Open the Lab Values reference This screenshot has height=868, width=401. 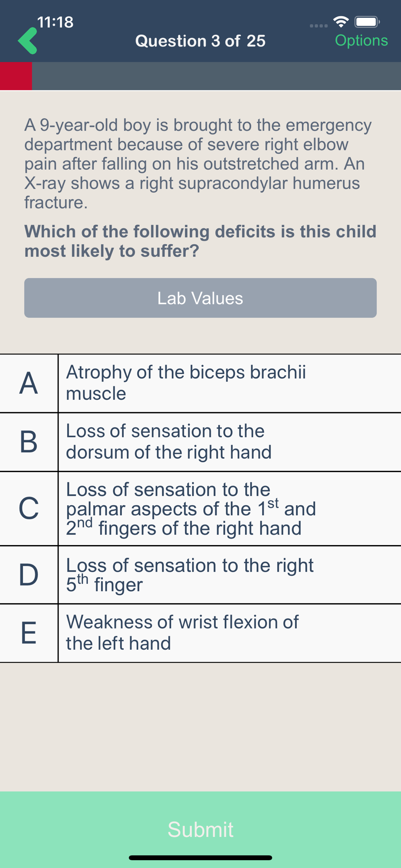[x=200, y=298]
